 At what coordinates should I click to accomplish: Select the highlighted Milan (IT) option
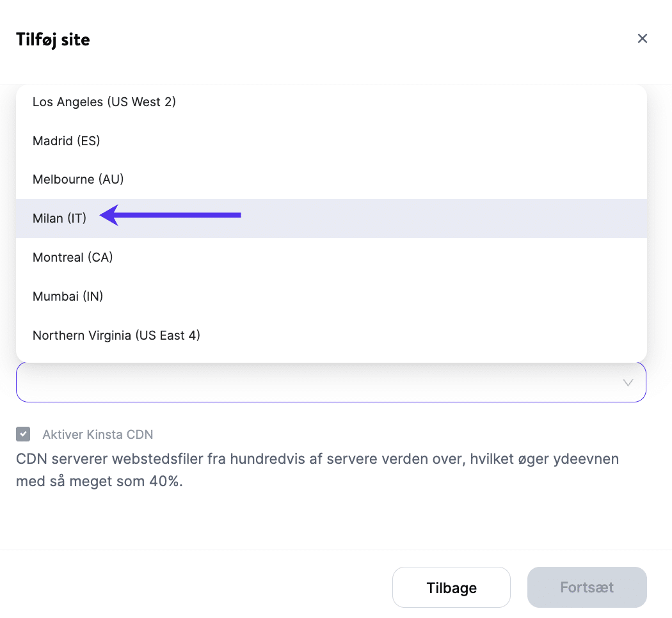(x=60, y=219)
